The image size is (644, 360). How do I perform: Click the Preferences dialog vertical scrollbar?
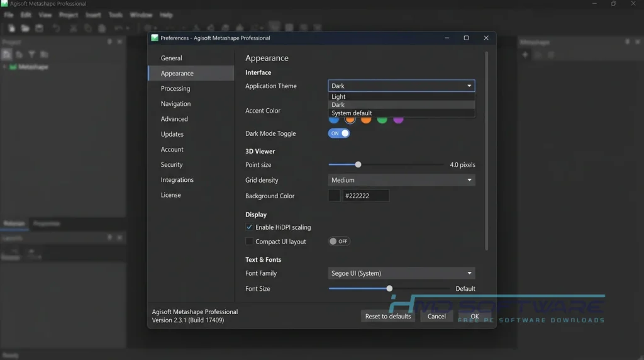pyautogui.click(x=487, y=151)
